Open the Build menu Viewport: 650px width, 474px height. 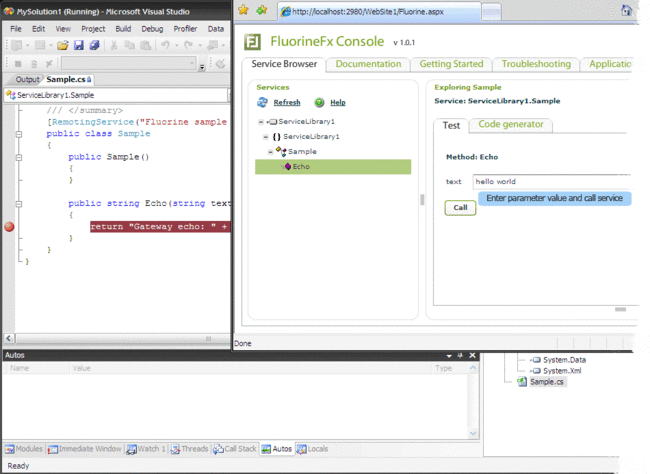pyautogui.click(x=123, y=29)
